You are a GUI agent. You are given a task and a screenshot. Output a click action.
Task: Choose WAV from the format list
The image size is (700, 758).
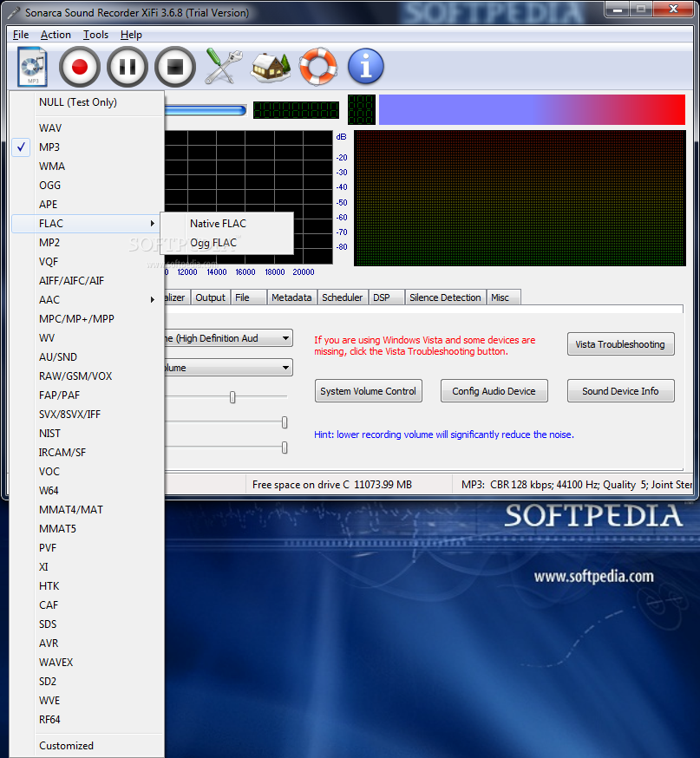pos(87,128)
